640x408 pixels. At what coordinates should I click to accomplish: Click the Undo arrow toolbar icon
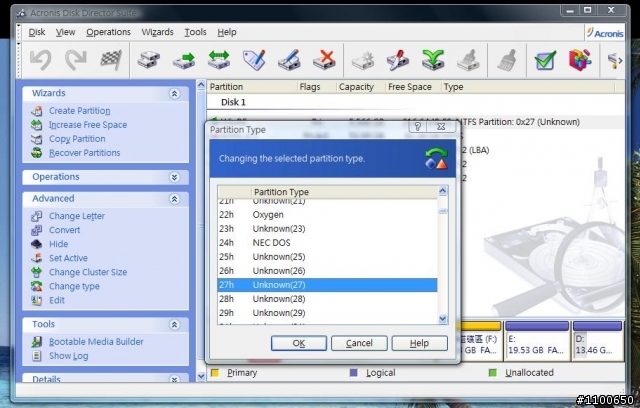(x=41, y=60)
